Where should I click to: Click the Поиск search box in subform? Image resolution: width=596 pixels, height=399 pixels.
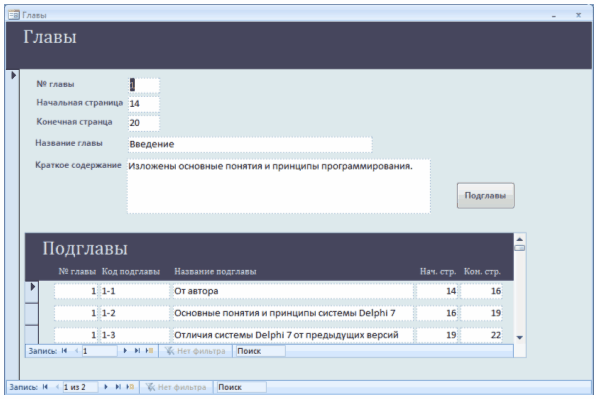pyautogui.click(x=261, y=351)
